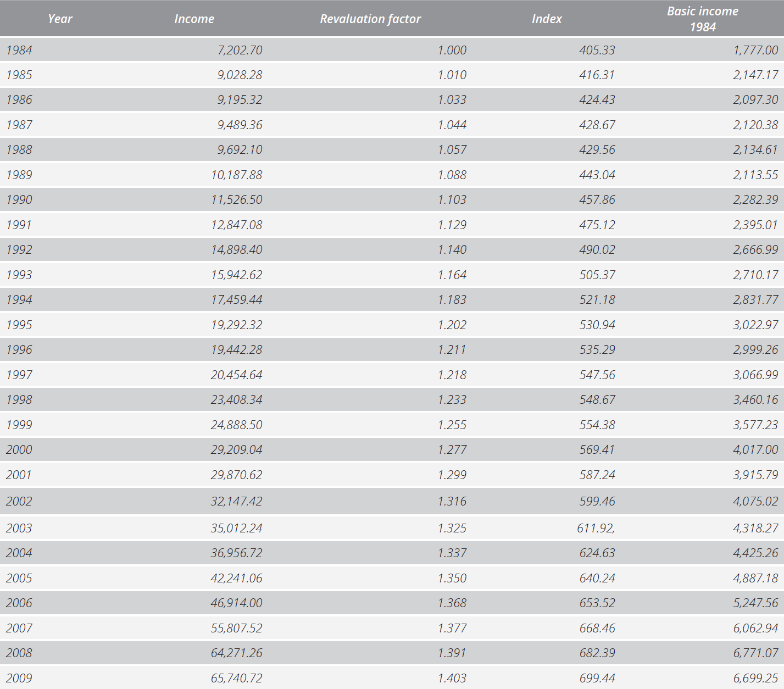
Task: Select the year cell '2002'
Action: (x=19, y=501)
